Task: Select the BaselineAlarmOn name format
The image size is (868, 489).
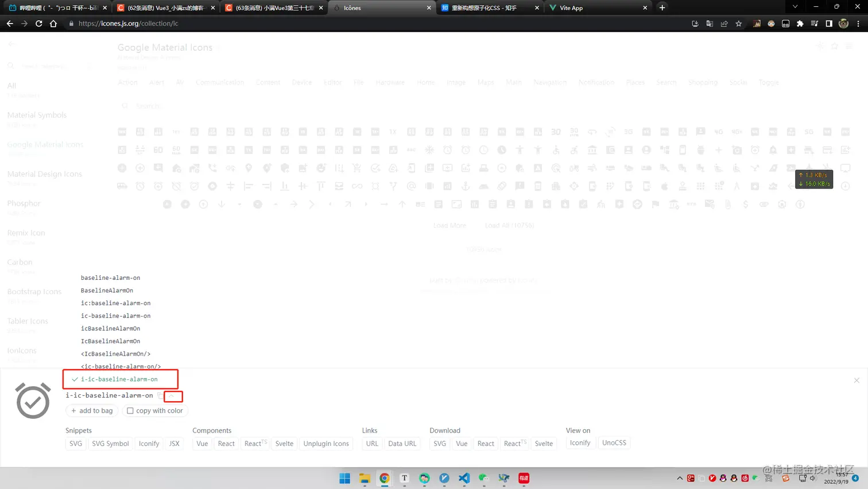Action: click(x=107, y=290)
